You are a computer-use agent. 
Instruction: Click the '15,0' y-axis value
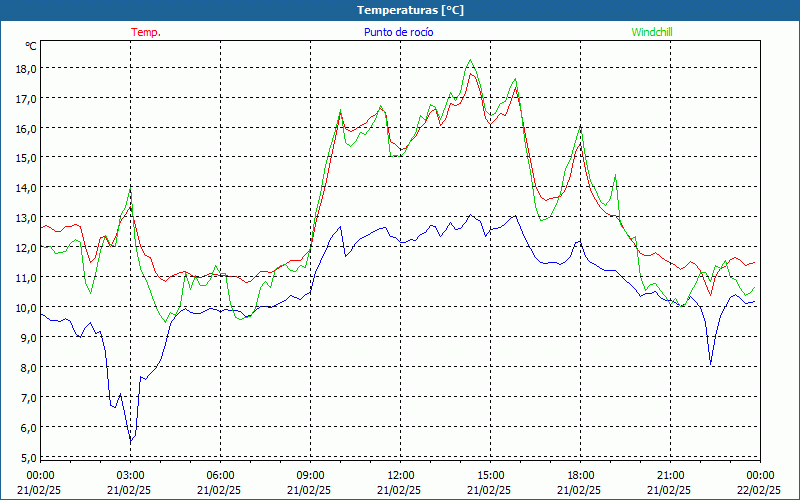(26, 158)
